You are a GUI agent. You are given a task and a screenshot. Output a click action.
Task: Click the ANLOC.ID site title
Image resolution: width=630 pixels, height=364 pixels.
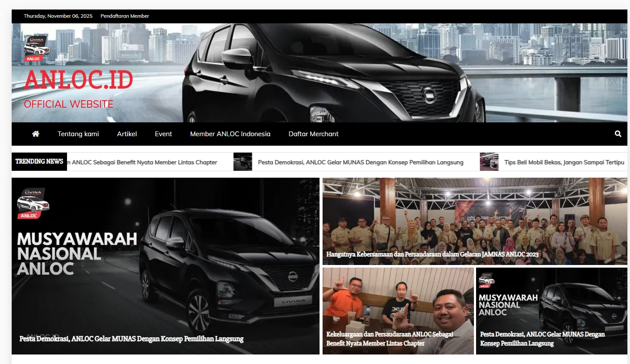pos(78,80)
